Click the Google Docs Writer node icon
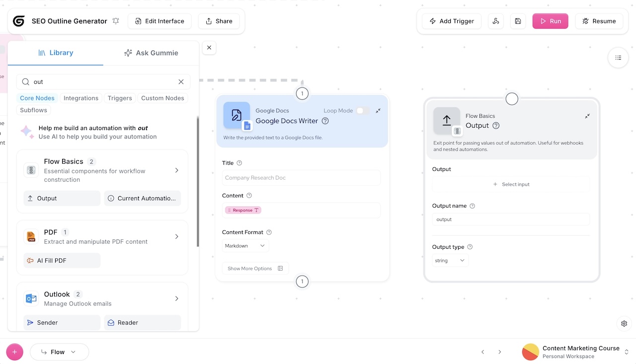Image resolution: width=636 pixels, height=364 pixels. click(x=237, y=115)
